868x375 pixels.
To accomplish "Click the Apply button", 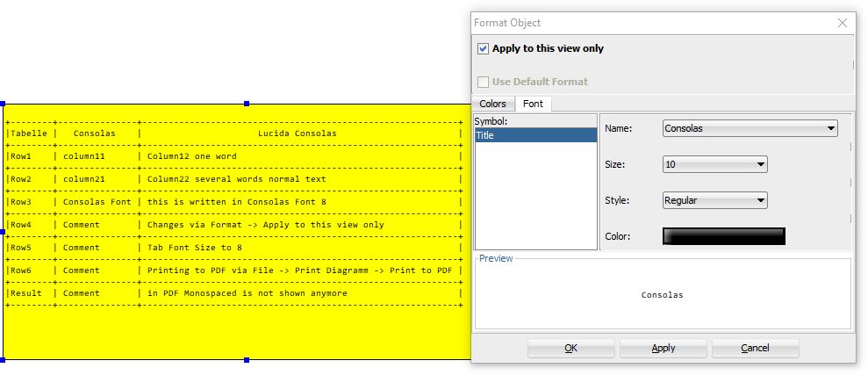I will point(664,348).
